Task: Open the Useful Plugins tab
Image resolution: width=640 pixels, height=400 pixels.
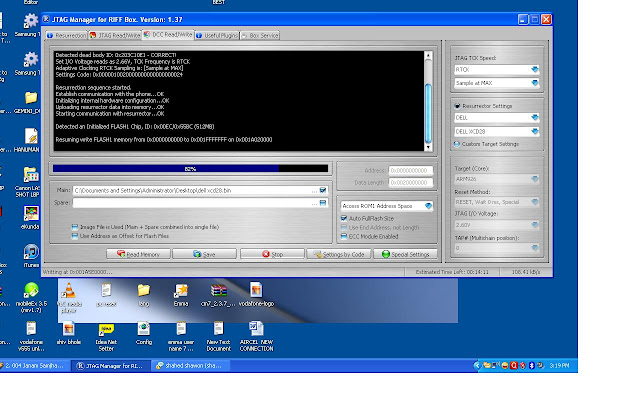Action: (217, 36)
